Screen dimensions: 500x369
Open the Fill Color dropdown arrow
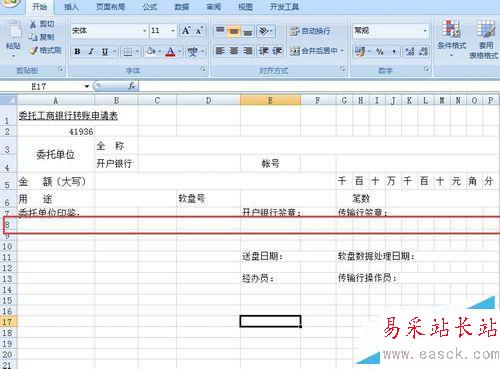pos(159,51)
